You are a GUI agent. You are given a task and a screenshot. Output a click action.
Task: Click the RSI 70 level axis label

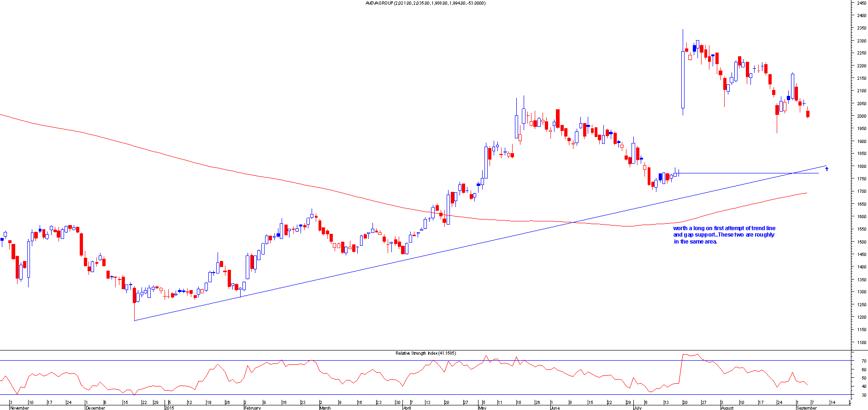863,369
